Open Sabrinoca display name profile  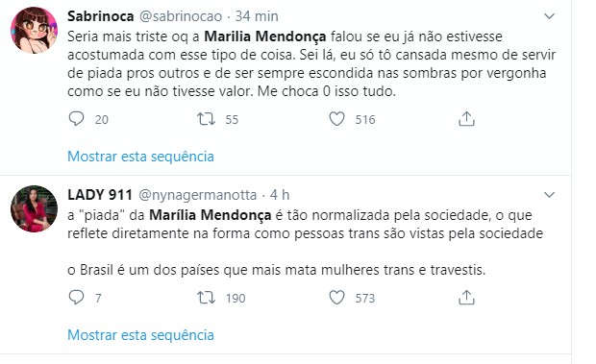(x=101, y=16)
